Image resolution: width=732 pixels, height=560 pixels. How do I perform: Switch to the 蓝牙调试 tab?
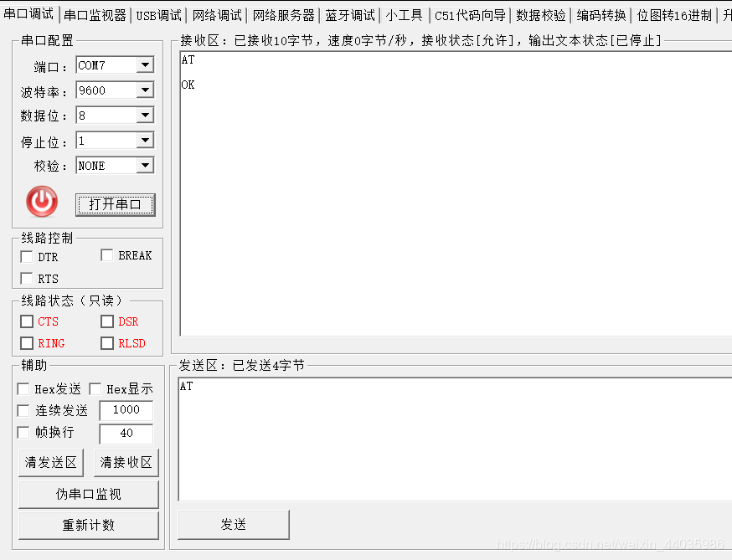tap(350, 15)
